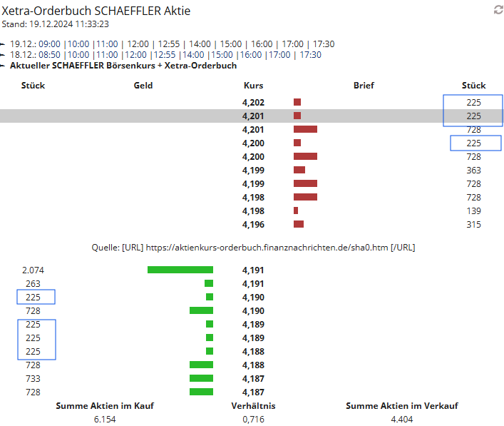
Task: Click the 19.12. 15:00 time link
Action: pyautogui.click(x=231, y=44)
